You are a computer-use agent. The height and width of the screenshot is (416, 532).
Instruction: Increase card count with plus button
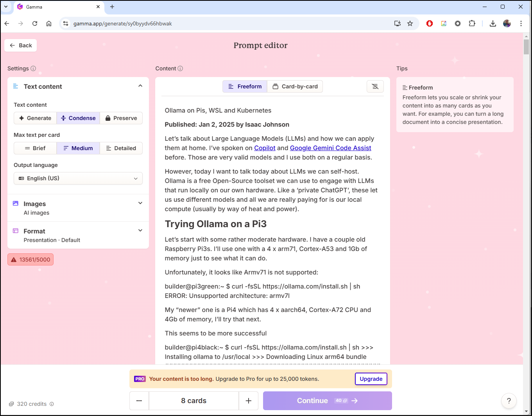(249, 401)
